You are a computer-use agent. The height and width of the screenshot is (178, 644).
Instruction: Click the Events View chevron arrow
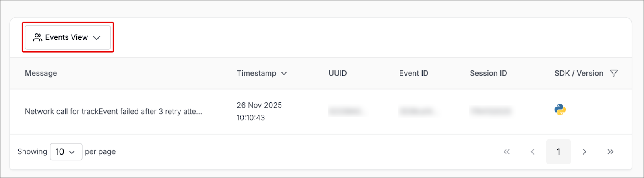click(97, 38)
